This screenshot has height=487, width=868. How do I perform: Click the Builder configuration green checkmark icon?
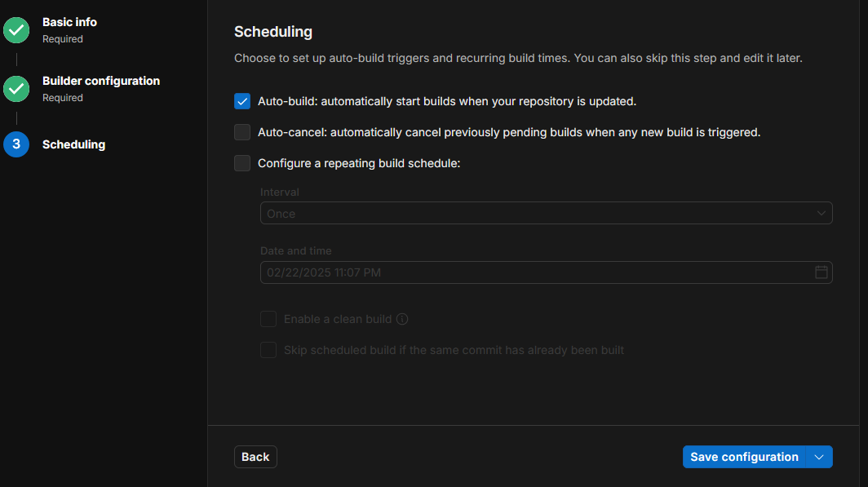click(16, 89)
